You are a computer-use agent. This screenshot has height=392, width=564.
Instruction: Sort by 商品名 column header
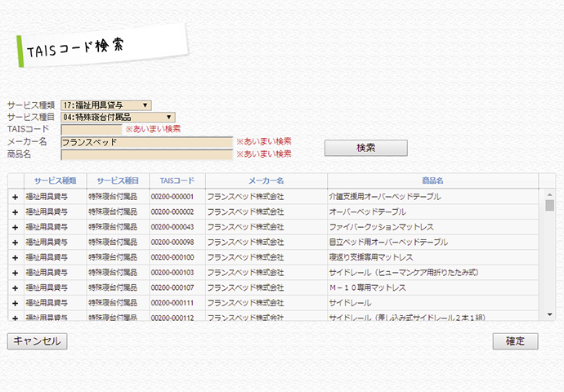(x=432, y=180)
